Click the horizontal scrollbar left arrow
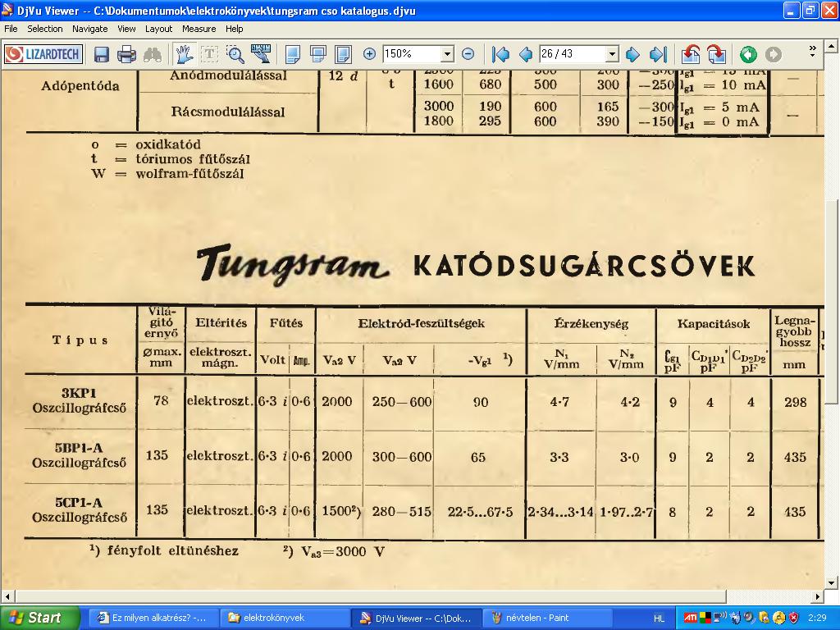 point(7,596)
